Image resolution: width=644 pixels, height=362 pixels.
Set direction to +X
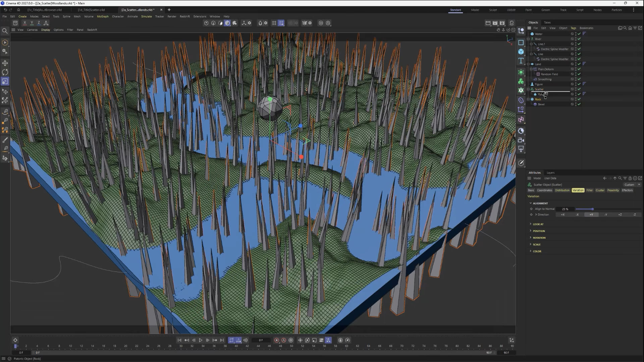[x=562, y=215]
